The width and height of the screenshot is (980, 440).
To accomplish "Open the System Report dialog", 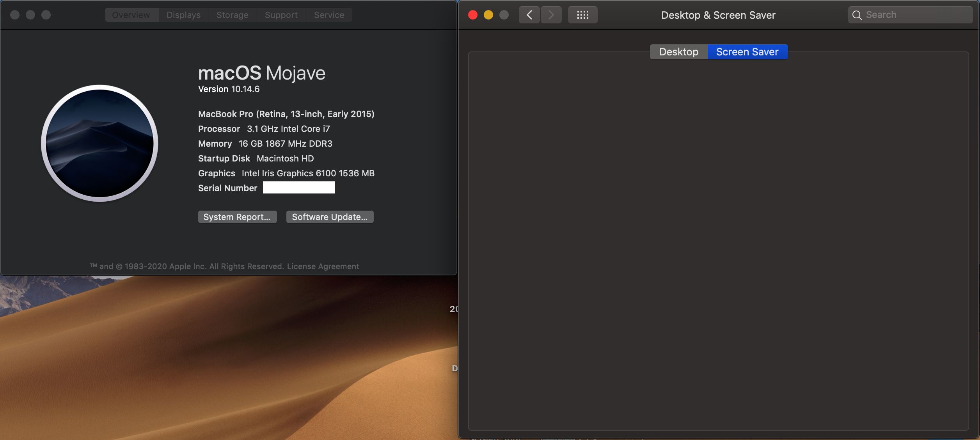I will 237,217.
